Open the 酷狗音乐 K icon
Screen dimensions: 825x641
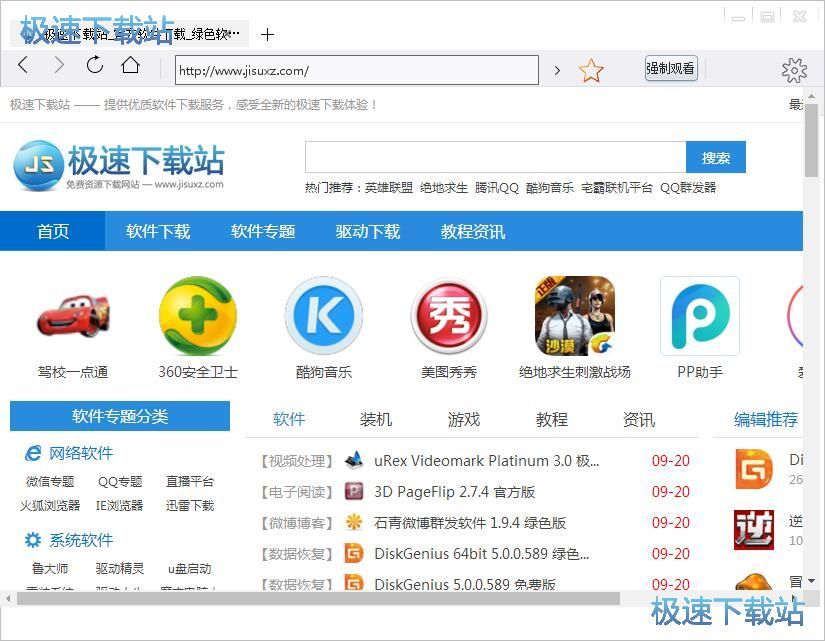324,316
